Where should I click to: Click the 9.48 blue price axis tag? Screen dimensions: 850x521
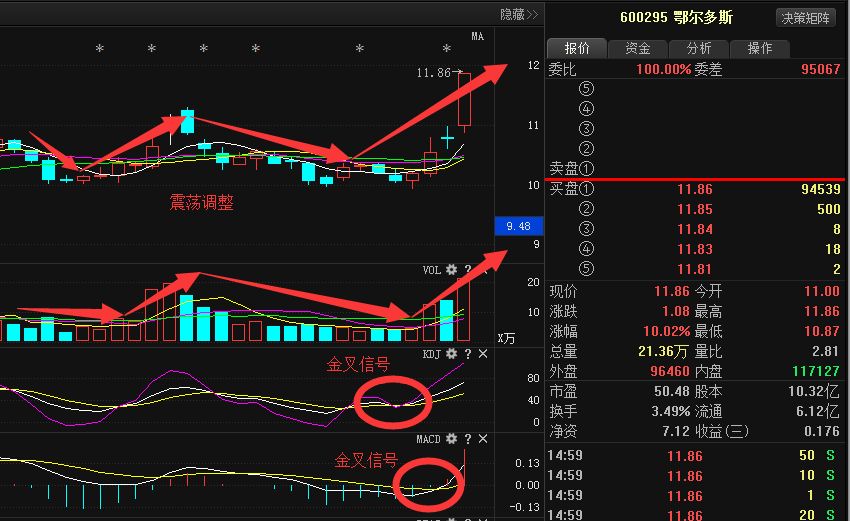519,226
